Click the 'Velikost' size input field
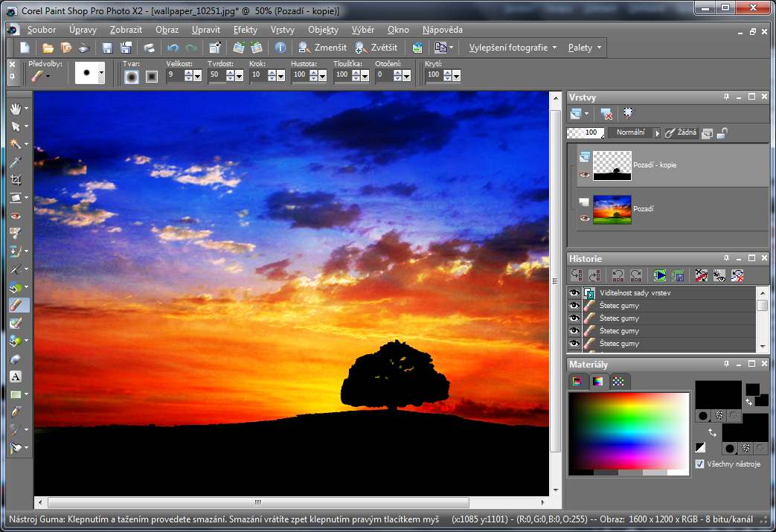 [x=174, y=75]
